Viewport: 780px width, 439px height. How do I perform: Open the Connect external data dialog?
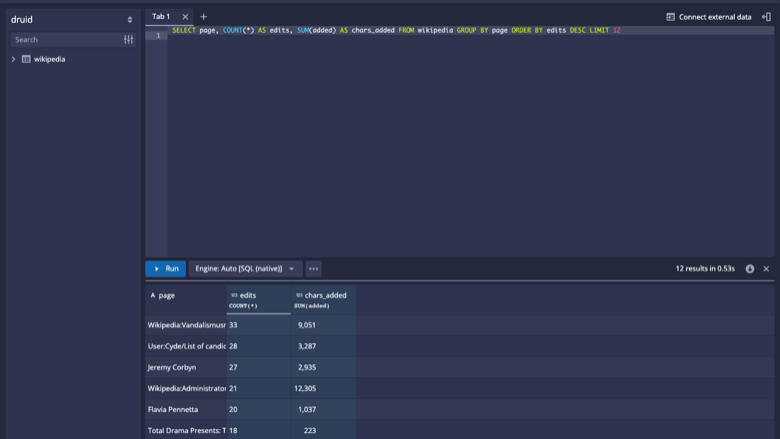coord(709,17)
